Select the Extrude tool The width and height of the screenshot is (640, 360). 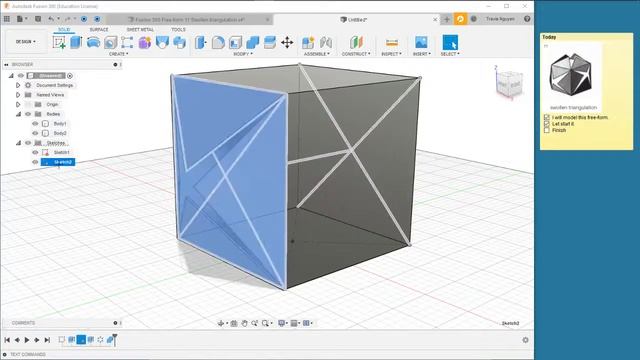[x=76, y=42]
